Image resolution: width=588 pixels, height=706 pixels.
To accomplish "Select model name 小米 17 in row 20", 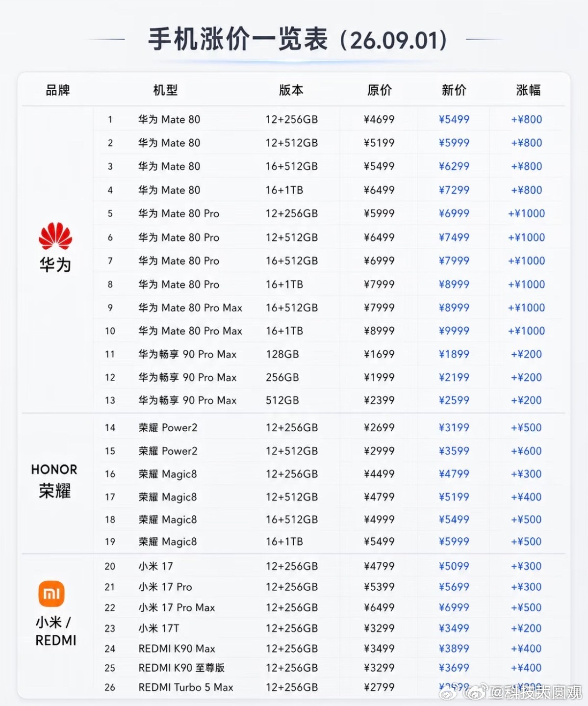I will [155, 566].
